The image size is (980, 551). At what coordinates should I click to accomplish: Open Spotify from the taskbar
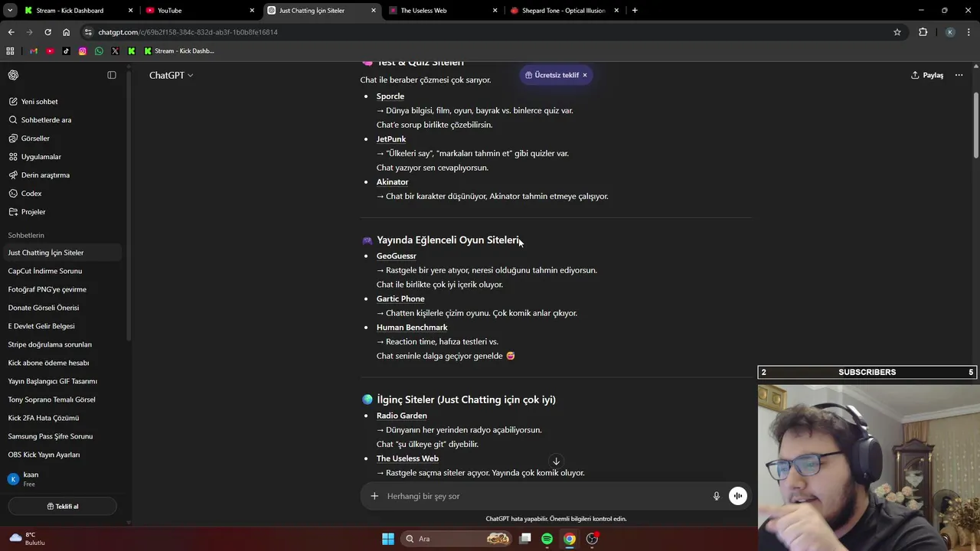click(x=547, y=539)
